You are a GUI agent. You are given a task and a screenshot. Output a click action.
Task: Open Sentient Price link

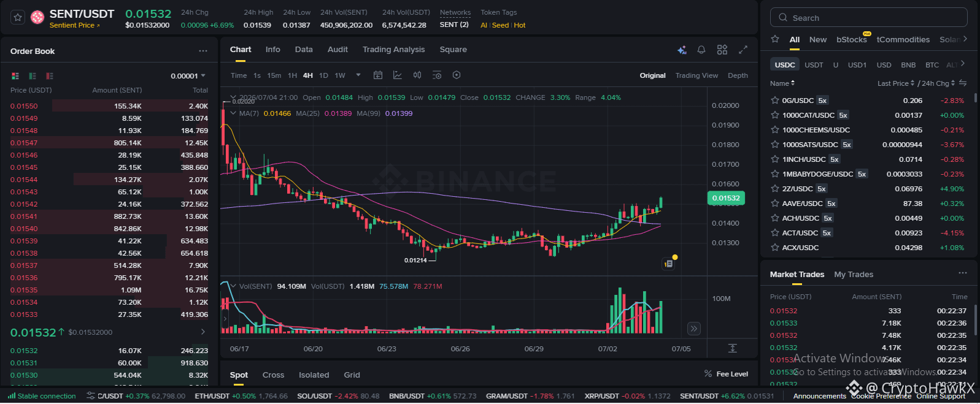tap(74, 25)
